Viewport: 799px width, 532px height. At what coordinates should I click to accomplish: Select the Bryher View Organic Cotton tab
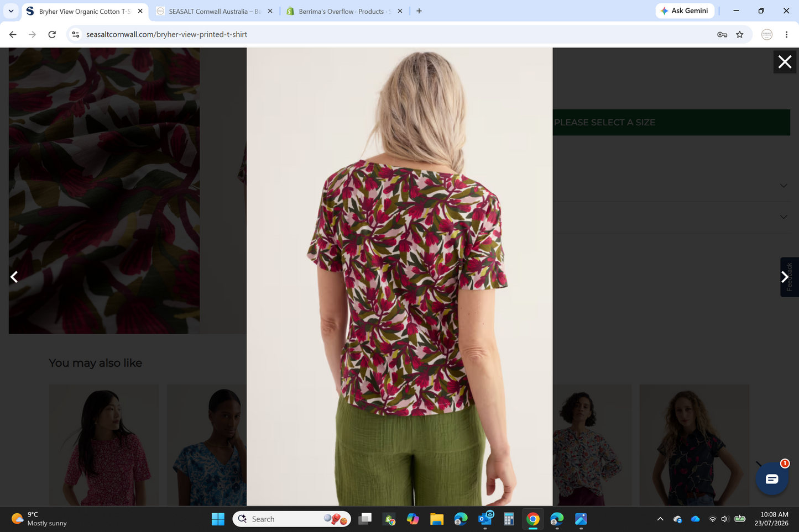click(x=85, y=11)
